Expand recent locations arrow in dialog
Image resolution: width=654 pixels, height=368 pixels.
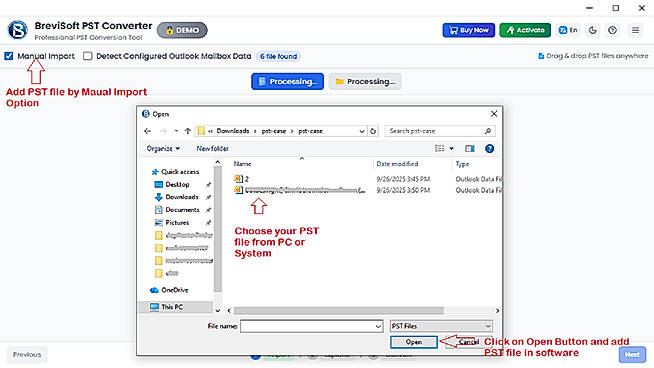(176, 131)
